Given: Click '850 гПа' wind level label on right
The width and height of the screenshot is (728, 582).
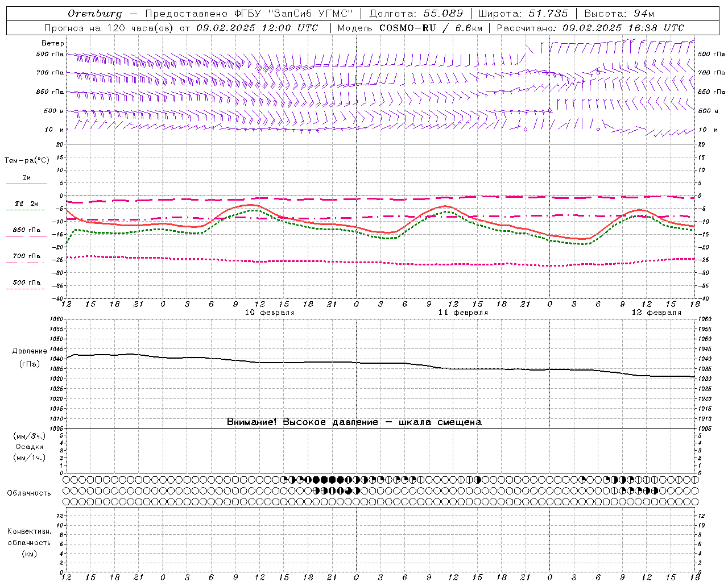Looking at the screenshot, I should click(712, 92).
